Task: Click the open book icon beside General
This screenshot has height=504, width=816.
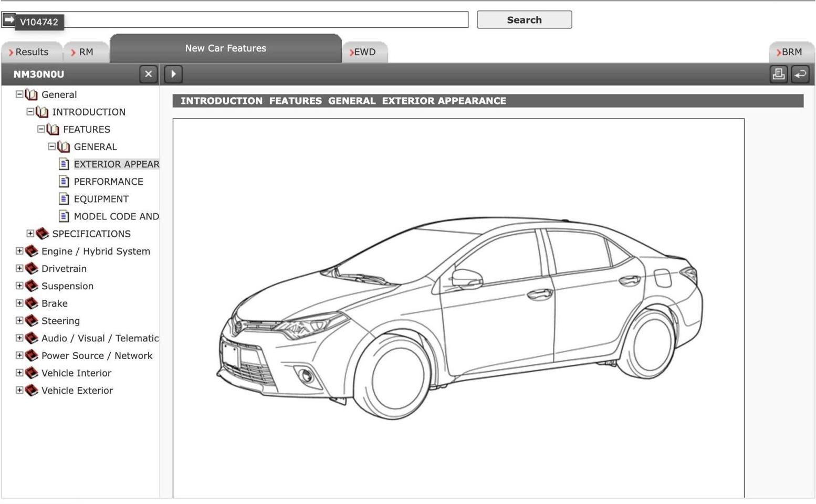Action: (32, 94)
